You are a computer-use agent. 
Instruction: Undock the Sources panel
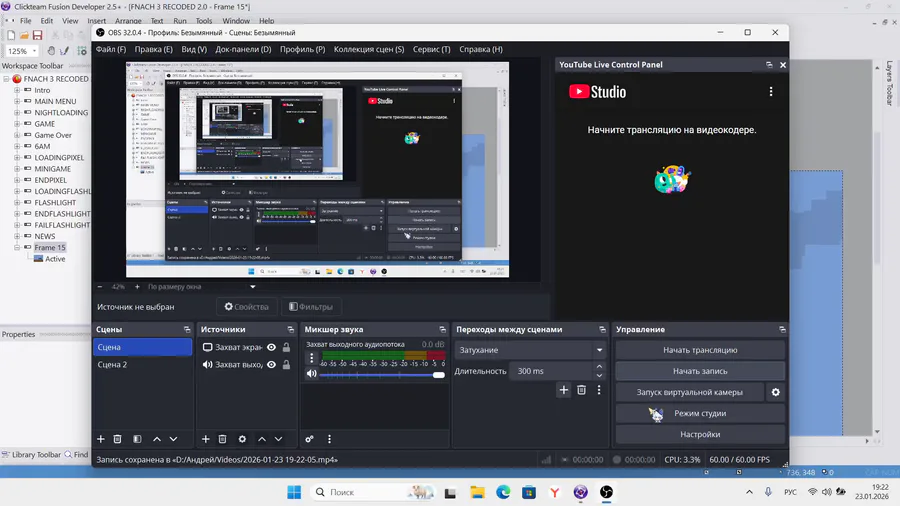[x=290, y=329]
